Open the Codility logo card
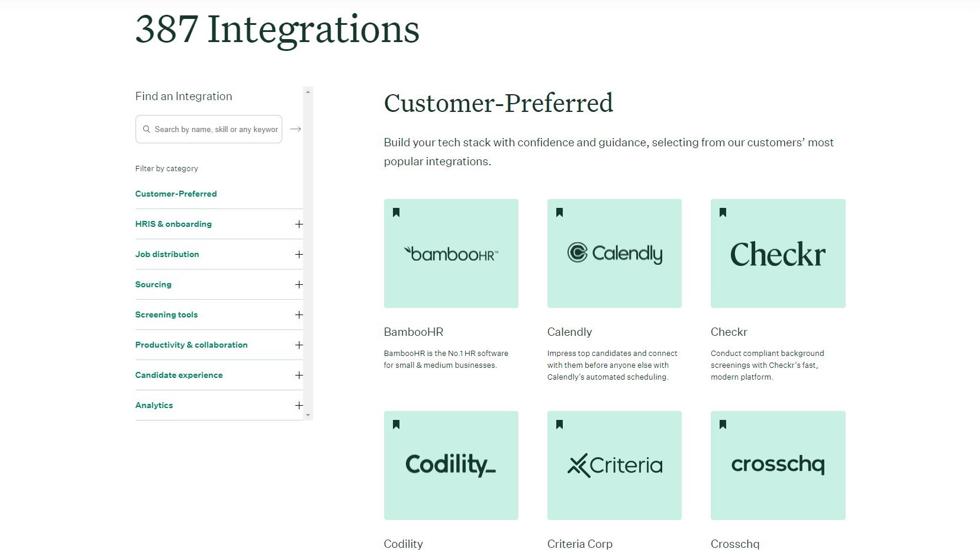The height and width of the screenshot is (552, 980). pyautogui.click(x=451, y=466)
